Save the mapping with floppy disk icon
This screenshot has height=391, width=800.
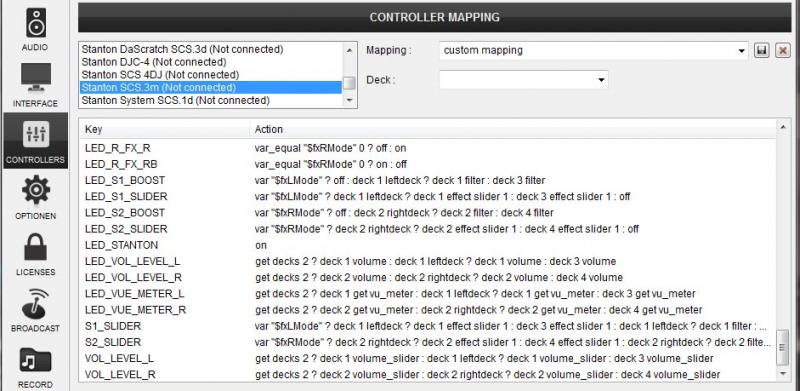coord(762,50)
